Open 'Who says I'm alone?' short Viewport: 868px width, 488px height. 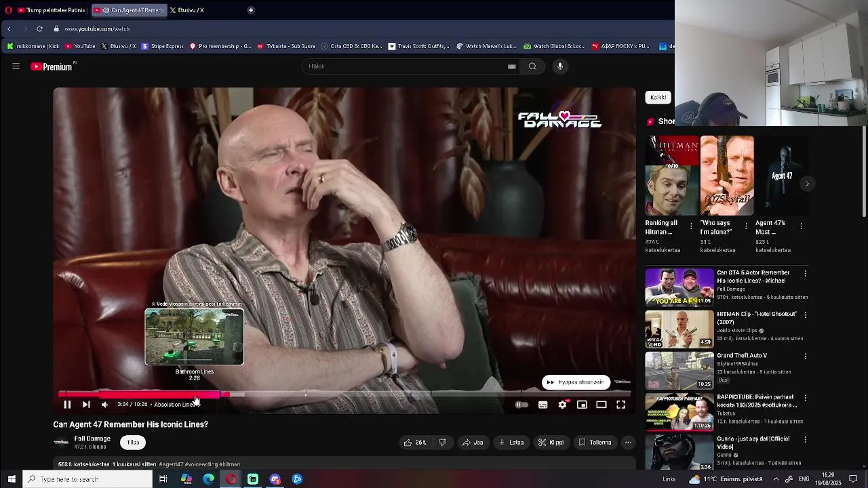pyautogui.click(x=726, y=176)
